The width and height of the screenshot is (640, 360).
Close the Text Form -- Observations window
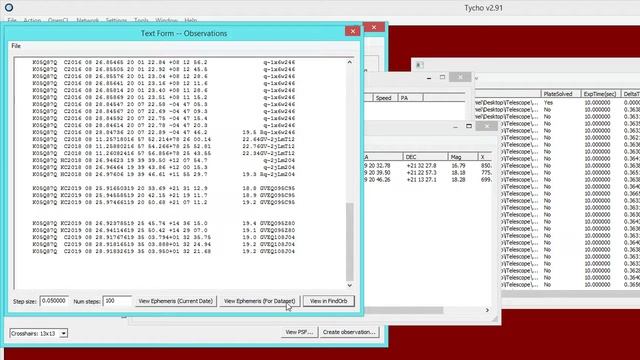click(353, 31)
